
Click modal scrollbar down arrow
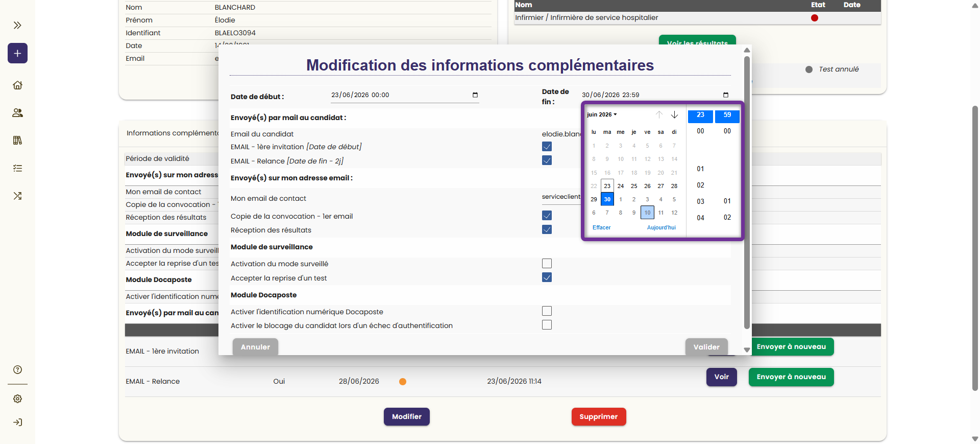(747, 350)
